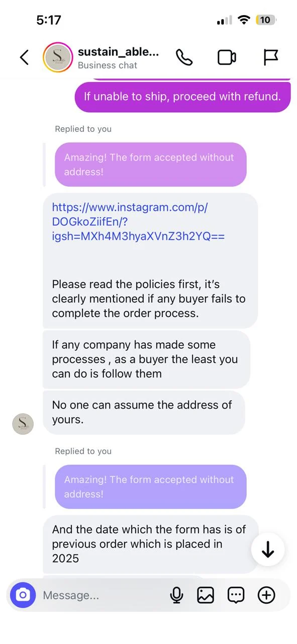Image resolution: width=297 pixels, height=644 pixels.
Task: Open the camera from blue camera button
Action: [23, 595]
